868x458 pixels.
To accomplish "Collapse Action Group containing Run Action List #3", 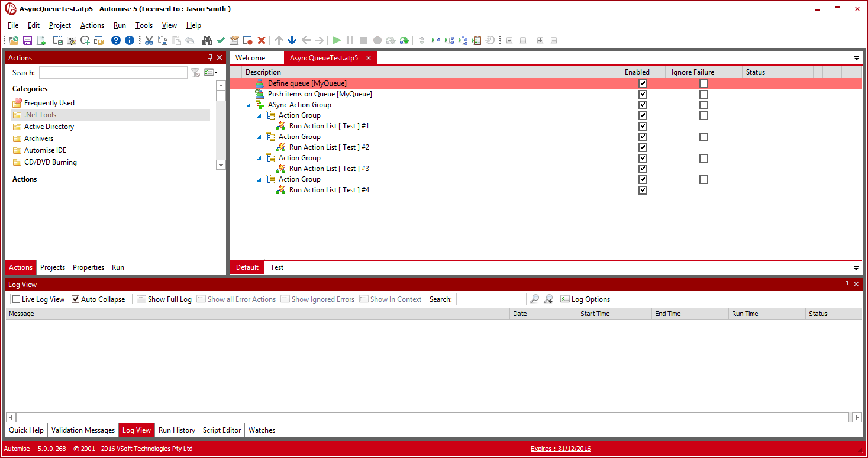I will pyautogui.click(x=259, y=159).
